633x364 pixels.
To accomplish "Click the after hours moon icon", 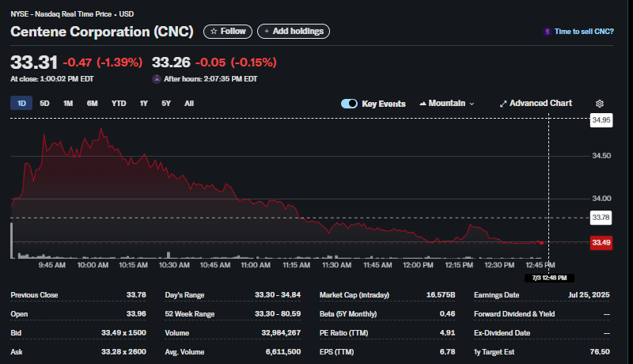I will [x=157, y=79].
